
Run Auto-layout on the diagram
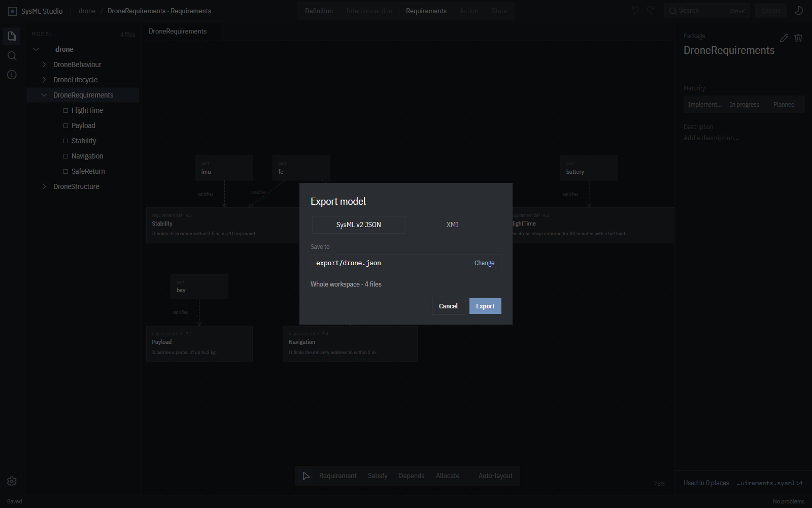coord(495,476)
